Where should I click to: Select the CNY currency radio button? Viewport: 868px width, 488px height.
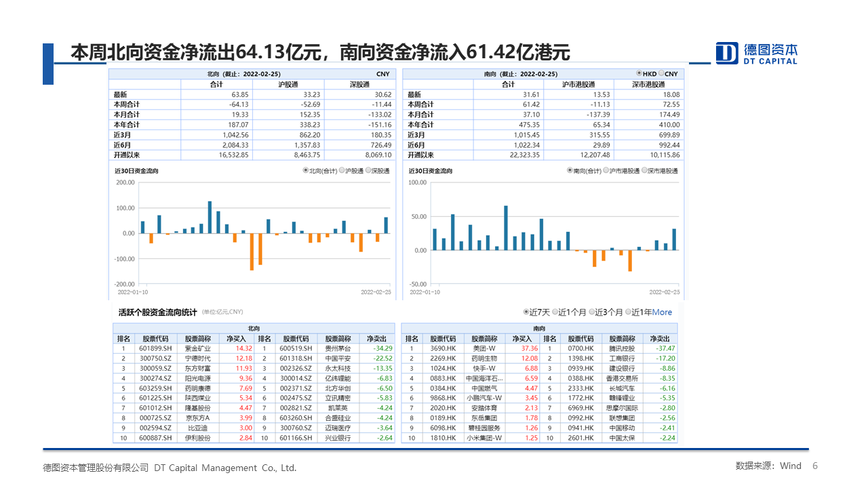point(662,73)
